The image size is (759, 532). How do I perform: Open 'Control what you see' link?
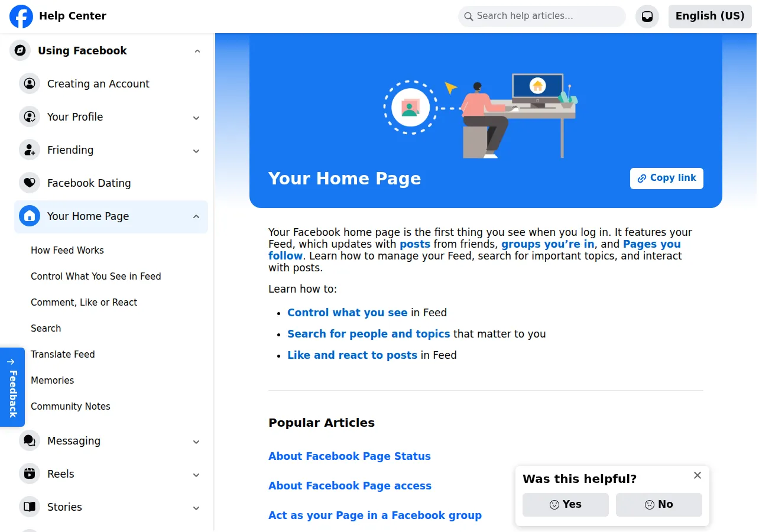coord(348,313)
